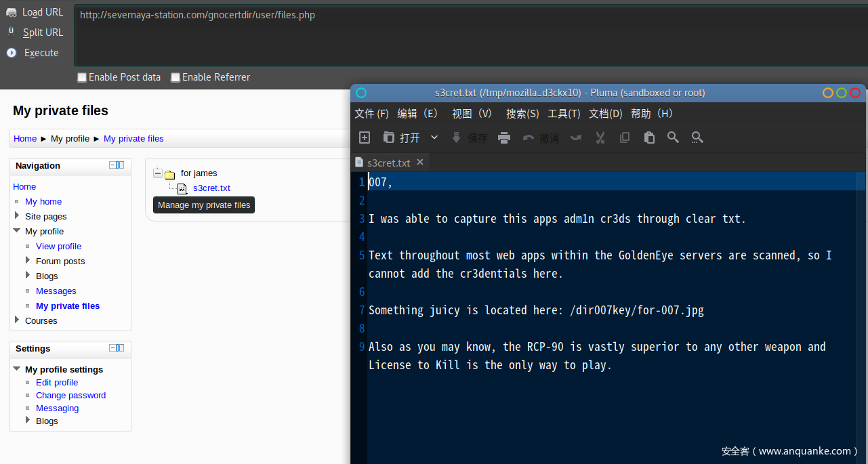Open the 工具(T) menu
The height and width of the screenshot is (464, 868).
(x=564, y=114)
